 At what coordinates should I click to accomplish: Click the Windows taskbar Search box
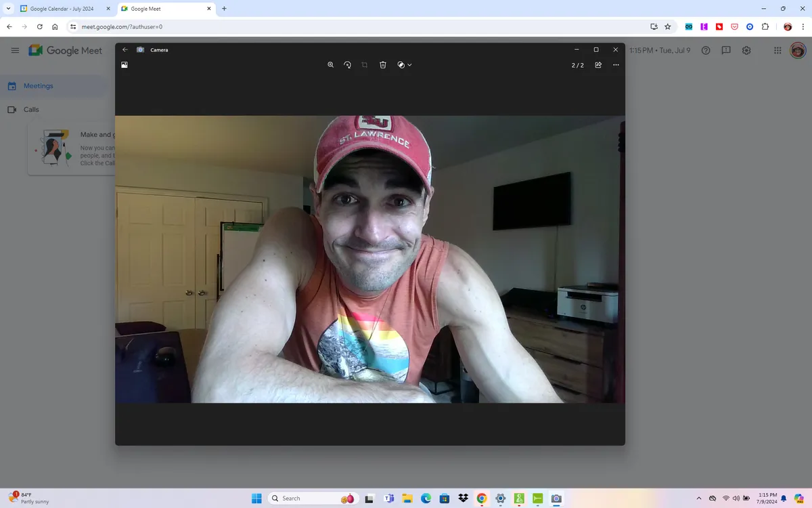coord(304,499)
